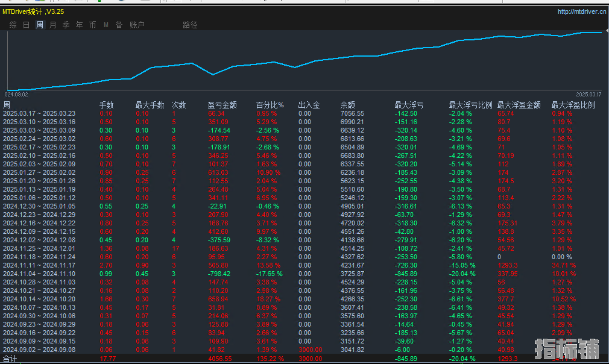Viewport: 609px width, 364px height.
Task: Switch to the 月 monthly tab
Action: pos(53,25)
